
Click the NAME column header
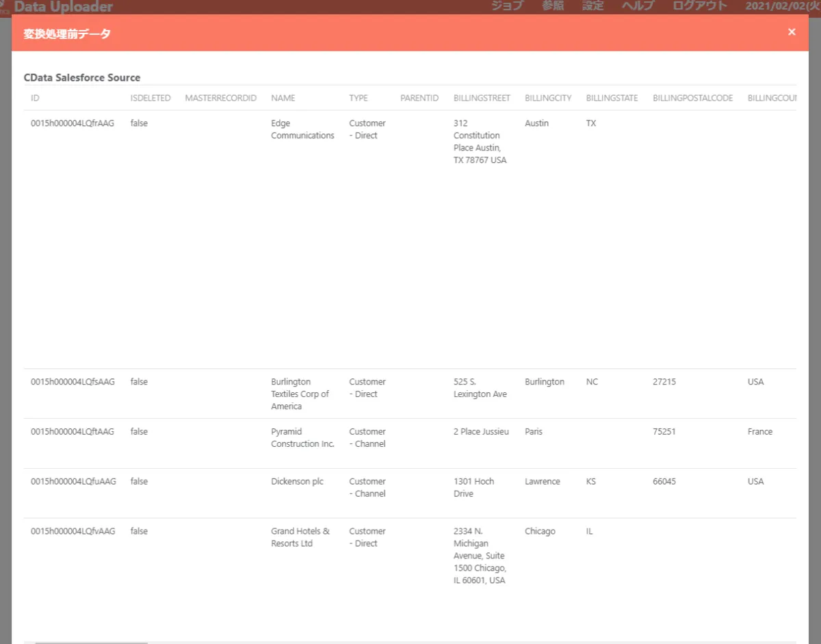tap(283, 98)
